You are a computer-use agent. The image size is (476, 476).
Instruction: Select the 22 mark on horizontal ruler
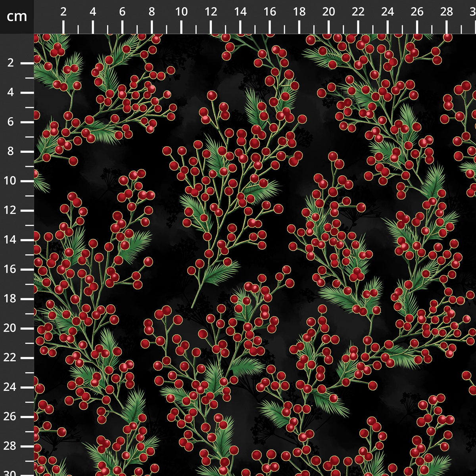pos(358,12)
